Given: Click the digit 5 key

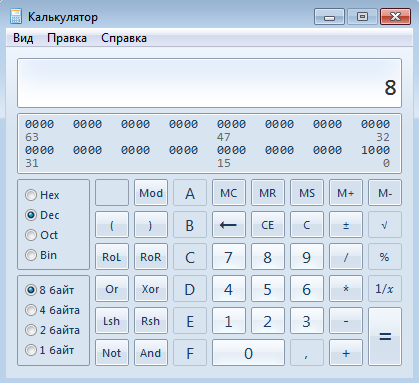Looking at the screenshot, I should [268, 289].
